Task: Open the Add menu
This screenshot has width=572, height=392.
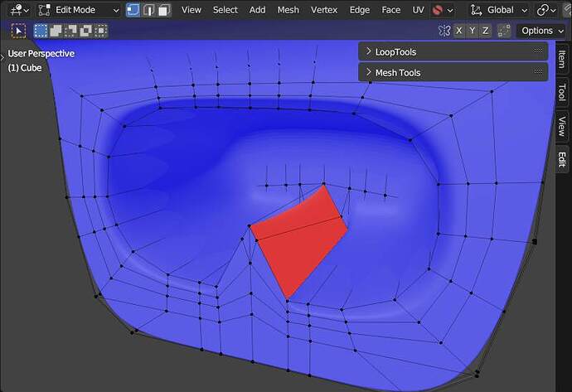Action: click(x=257, y=10)
